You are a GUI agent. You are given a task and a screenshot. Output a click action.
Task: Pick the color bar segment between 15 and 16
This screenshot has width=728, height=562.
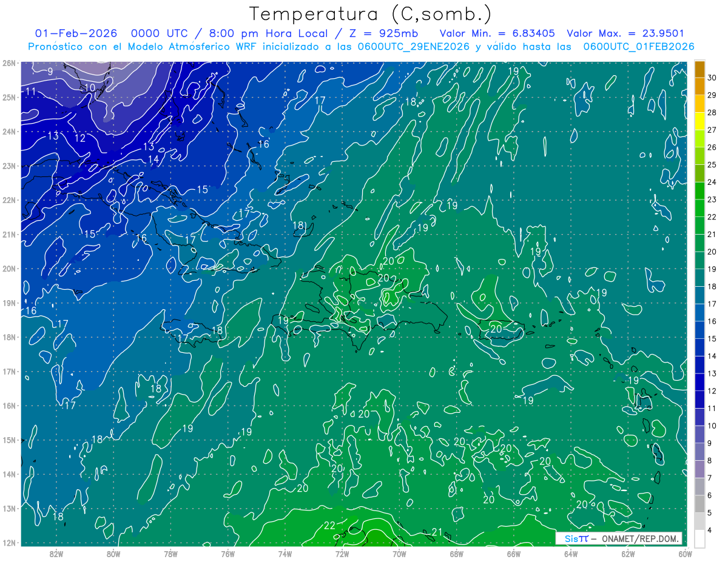click(x=699, y=330)
